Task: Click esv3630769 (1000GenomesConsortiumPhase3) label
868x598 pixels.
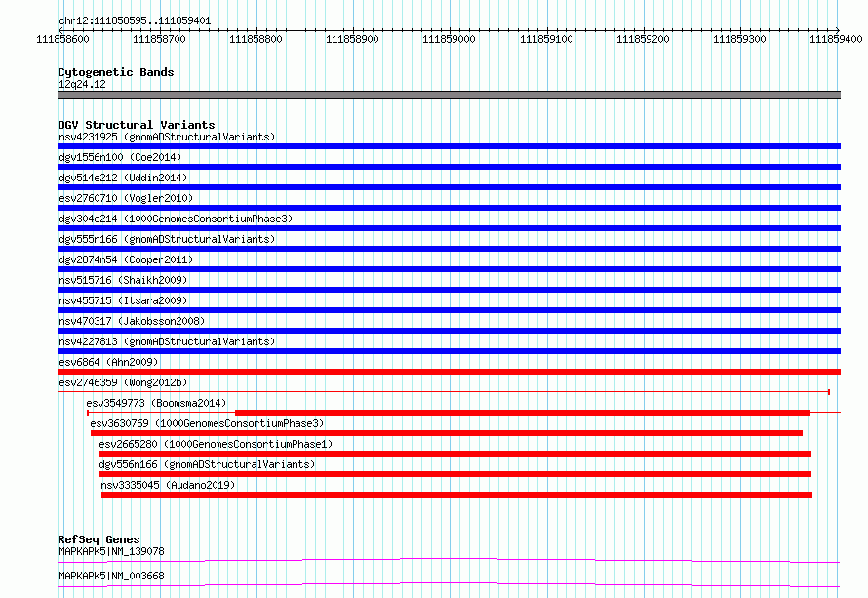Action: (x=207, y=423)
